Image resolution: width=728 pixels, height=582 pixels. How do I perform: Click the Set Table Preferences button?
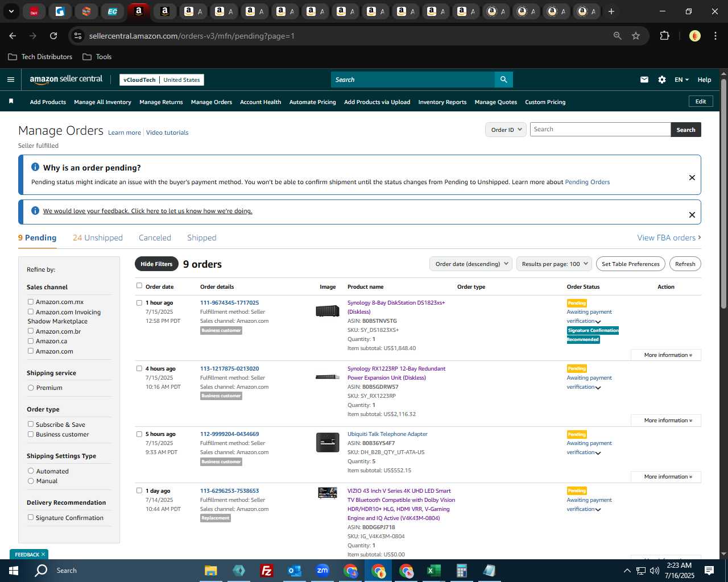click(630, 264)
